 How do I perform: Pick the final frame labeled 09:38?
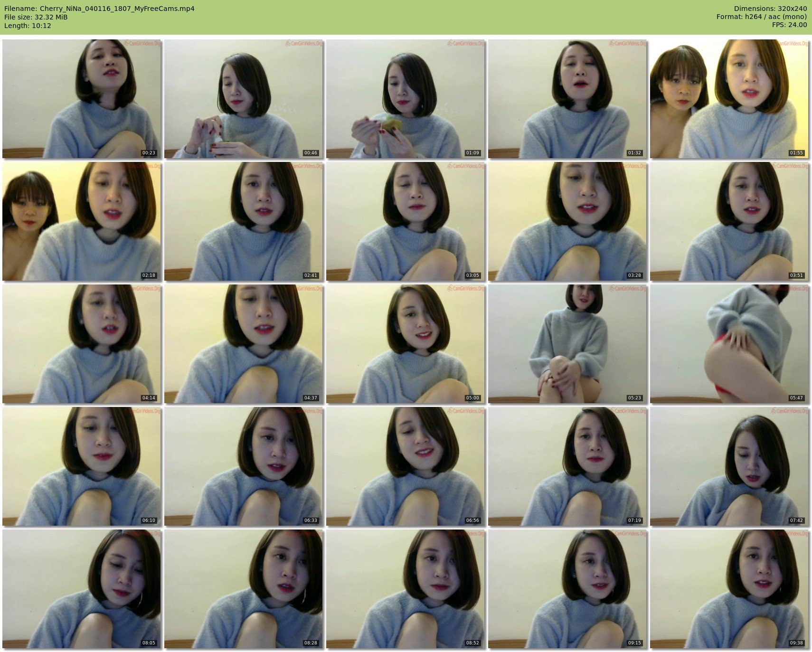coord(729,589)
